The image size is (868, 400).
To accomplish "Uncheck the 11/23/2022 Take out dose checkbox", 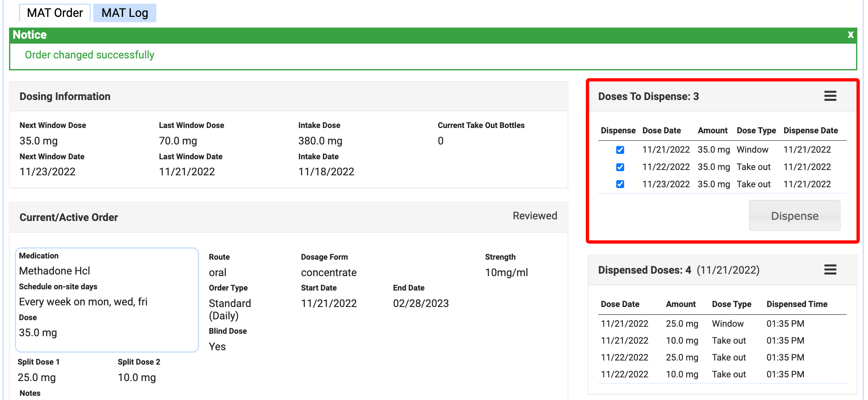I will [x=620, y=184].
